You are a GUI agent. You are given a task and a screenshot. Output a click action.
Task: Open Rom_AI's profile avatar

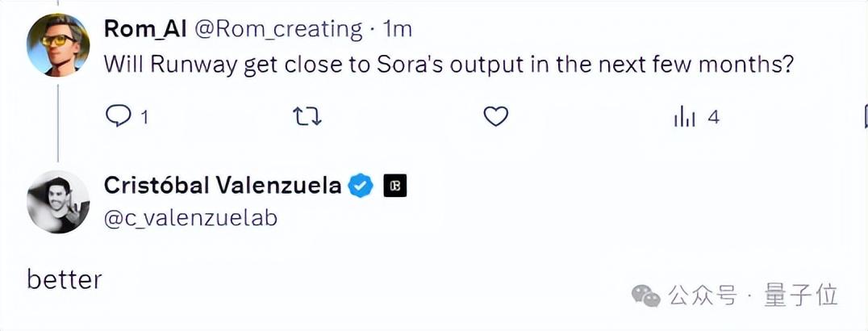(x=58, y=45)
